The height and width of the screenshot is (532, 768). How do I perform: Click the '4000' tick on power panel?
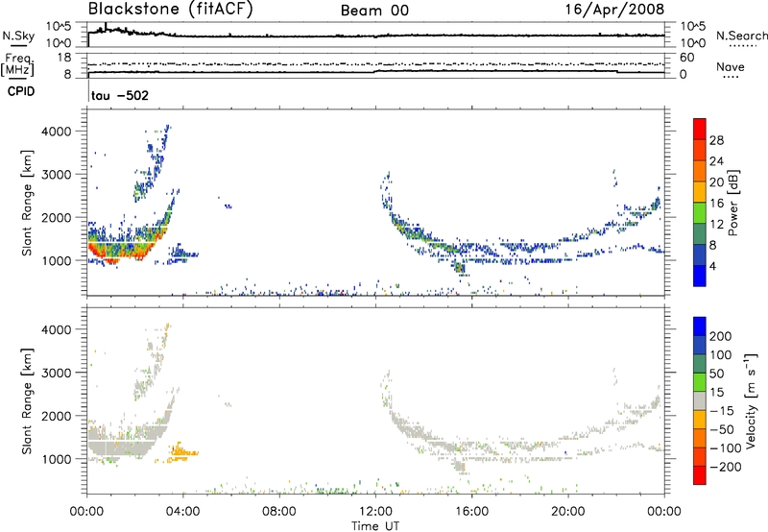pos(56,132)
